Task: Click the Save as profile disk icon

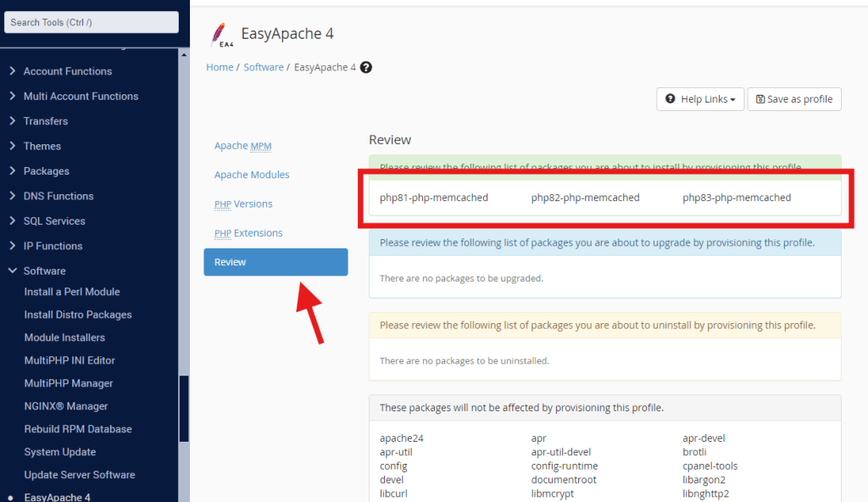Action: 761,99
